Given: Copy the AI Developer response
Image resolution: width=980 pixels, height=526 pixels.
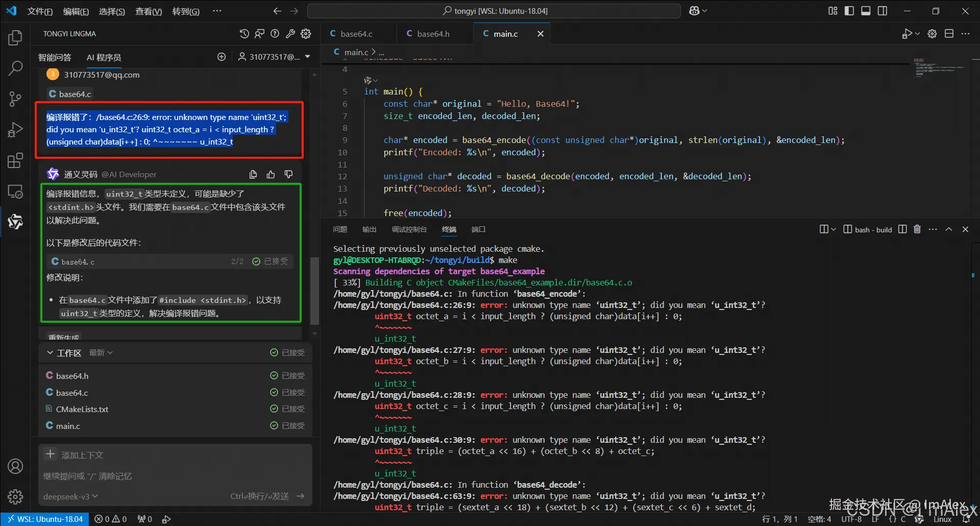Looking at the screenshot, I should pos(253,175).
